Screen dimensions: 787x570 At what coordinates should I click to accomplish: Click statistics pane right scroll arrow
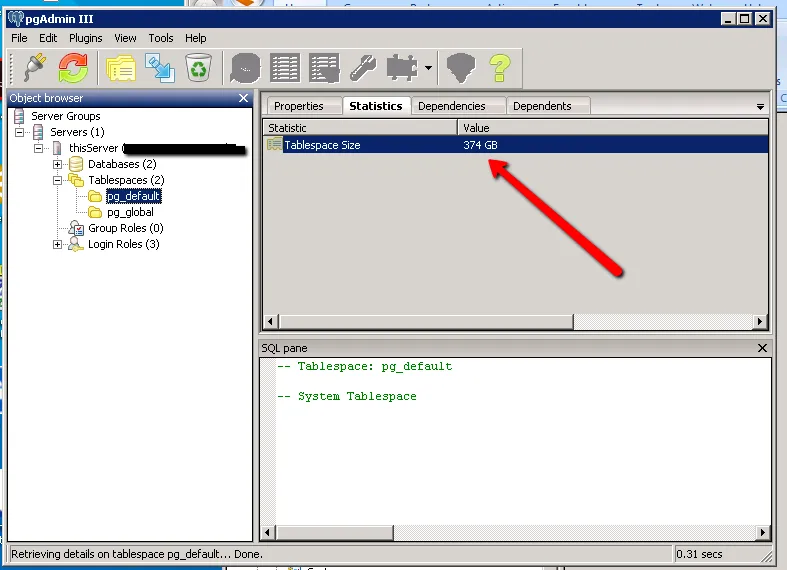[760, 321]
